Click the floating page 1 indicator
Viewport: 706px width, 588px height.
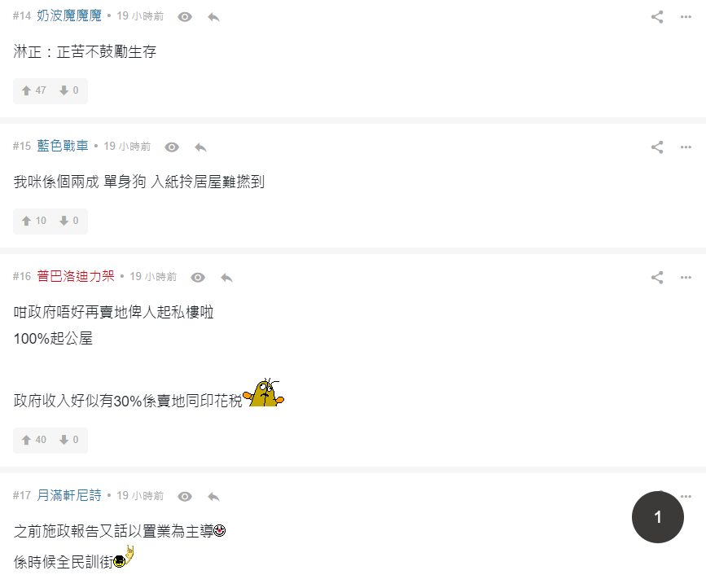tap(658, 517)
